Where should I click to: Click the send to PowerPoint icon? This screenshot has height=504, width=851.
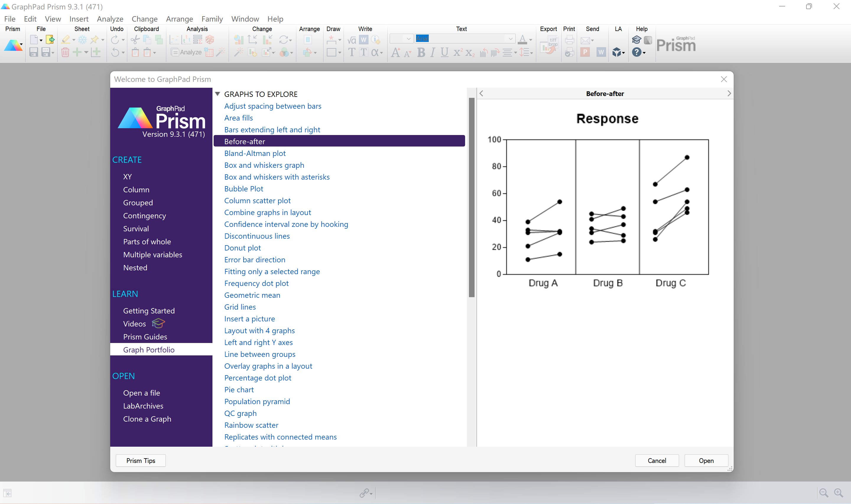pyautogui.click(x=585, y=52)
